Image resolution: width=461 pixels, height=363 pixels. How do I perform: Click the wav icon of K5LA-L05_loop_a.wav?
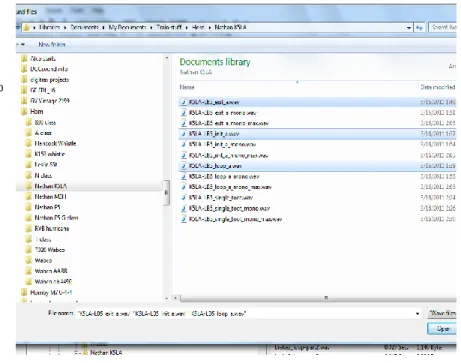point(183,166)
